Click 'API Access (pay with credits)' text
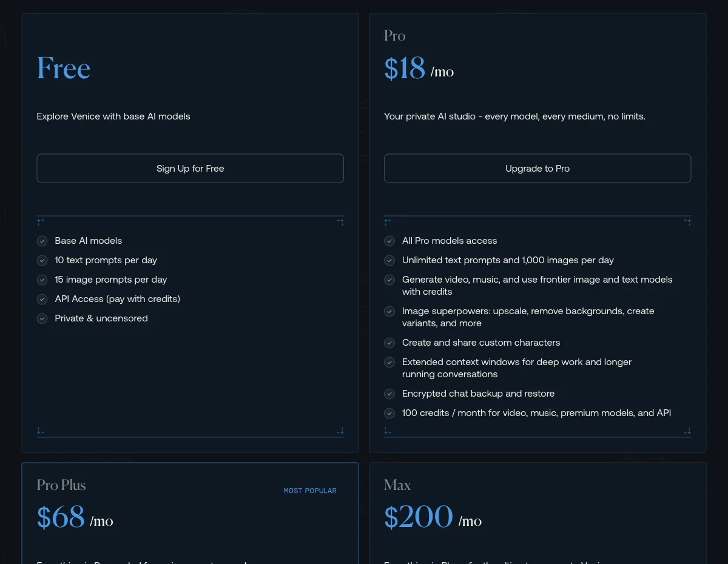Screen dimensions: 728x564 coord(118,299)
